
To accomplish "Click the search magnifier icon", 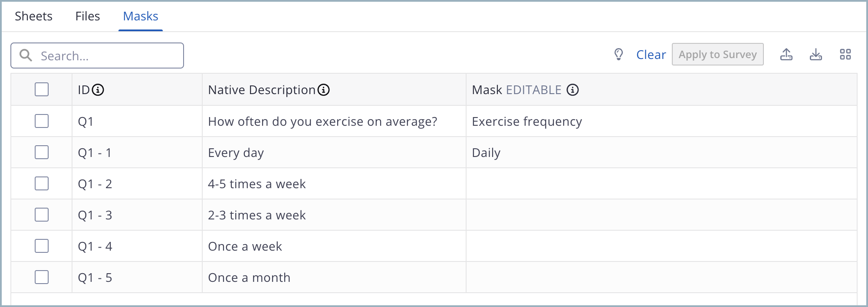I will pyautogui.click(x=26, y=55).
